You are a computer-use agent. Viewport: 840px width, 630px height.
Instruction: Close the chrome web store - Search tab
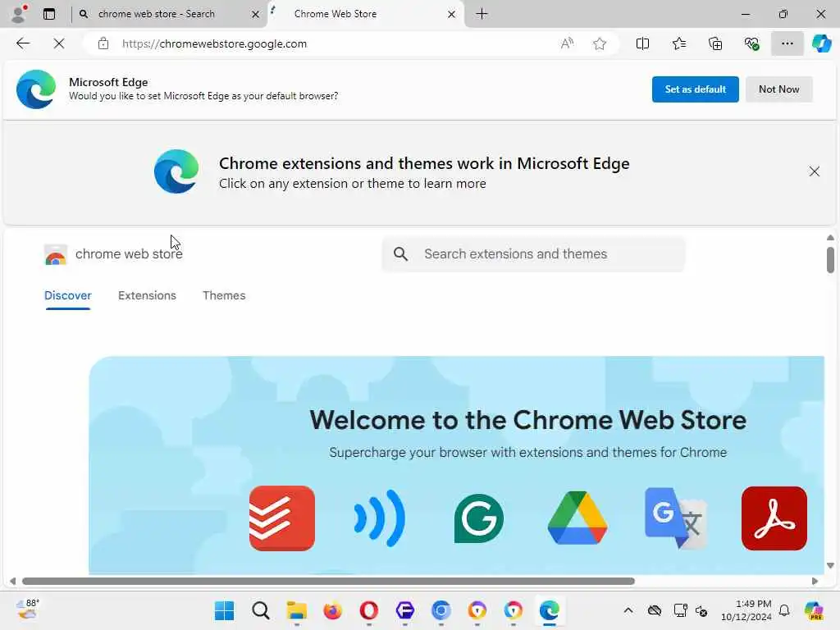[256, 15]
